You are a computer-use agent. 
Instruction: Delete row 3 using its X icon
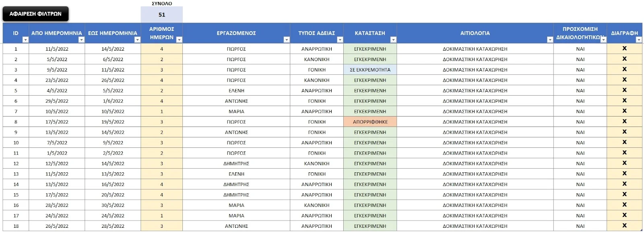pos(624,69)
